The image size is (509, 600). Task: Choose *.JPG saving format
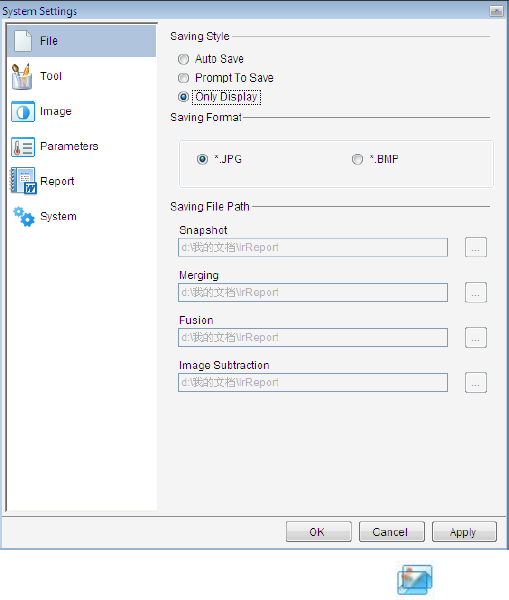[x=202, y=159]
